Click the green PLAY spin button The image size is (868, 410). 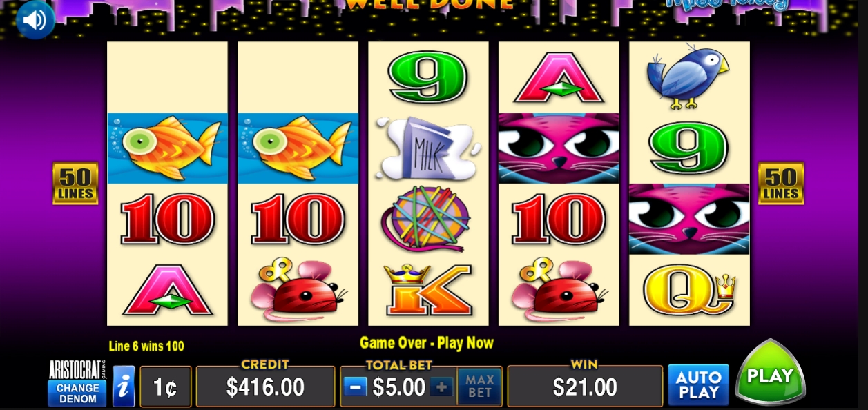[x=771, y=373]
